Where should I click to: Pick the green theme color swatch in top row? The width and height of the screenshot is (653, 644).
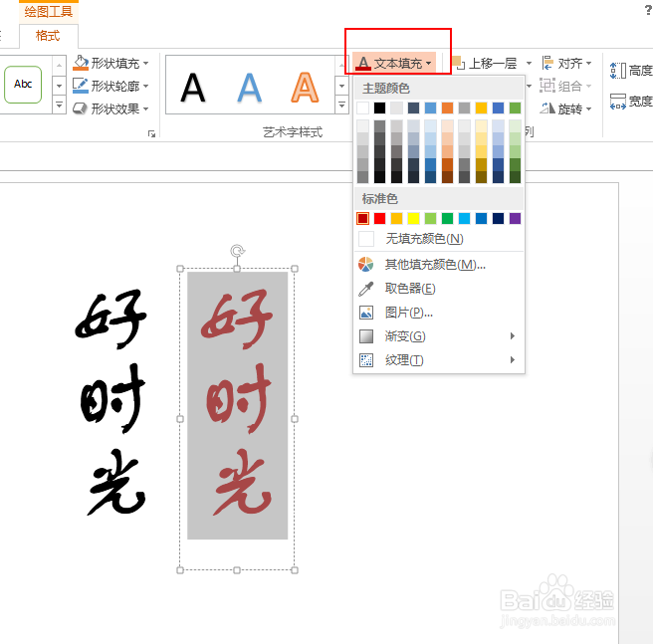[516, 107]
